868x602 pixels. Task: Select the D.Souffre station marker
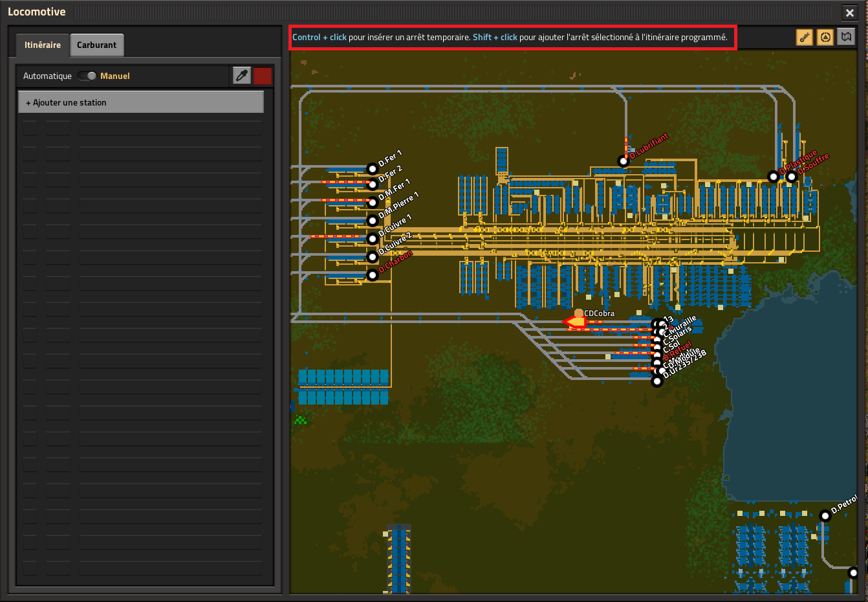click(791, 176)
